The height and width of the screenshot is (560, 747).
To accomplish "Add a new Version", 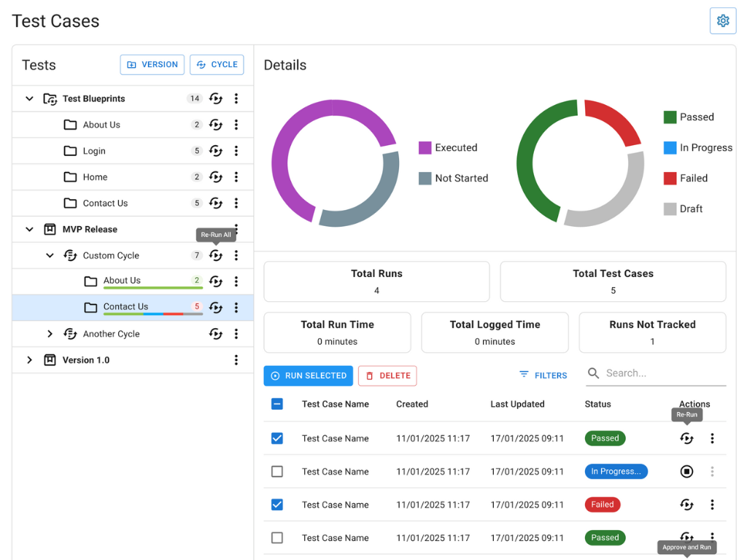I will [x=152, y=65].
